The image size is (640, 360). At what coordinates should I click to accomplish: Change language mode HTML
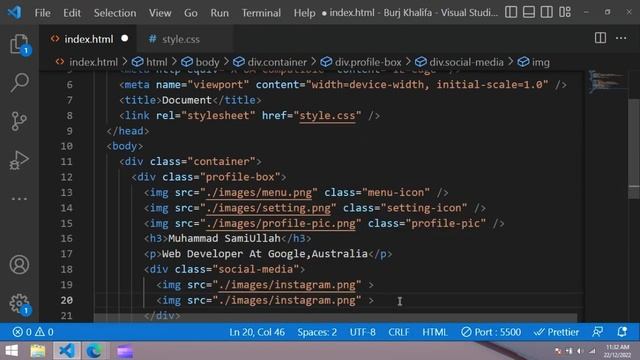435,332
